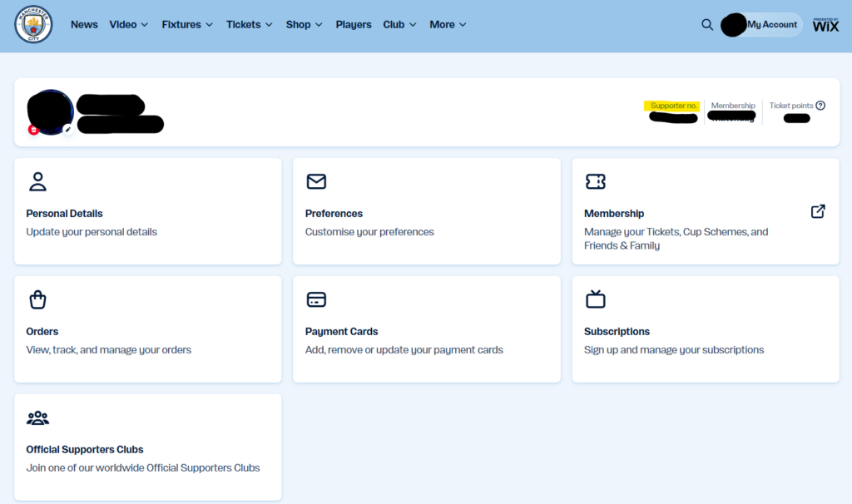Image resolution: width=852 pixels, height=504 pixels.
Task: Click the Preferences envelope icon
Action: coord(316,181)
